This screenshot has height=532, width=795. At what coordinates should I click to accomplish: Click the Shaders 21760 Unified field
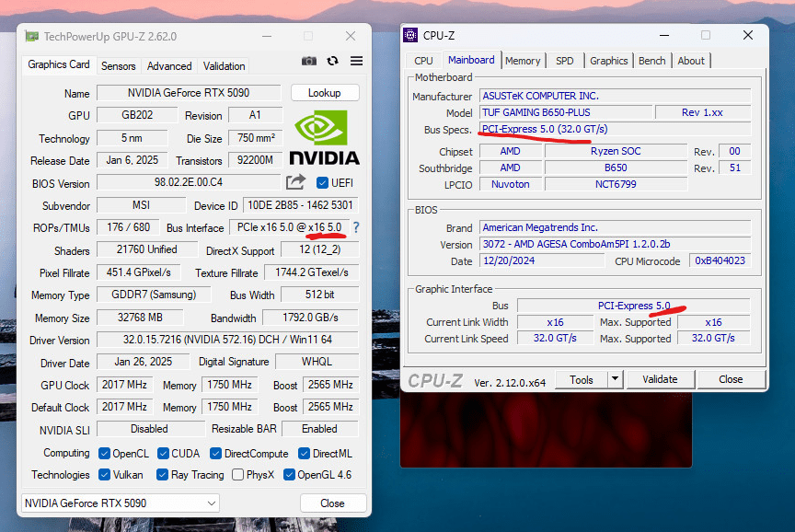coord(147,249)
